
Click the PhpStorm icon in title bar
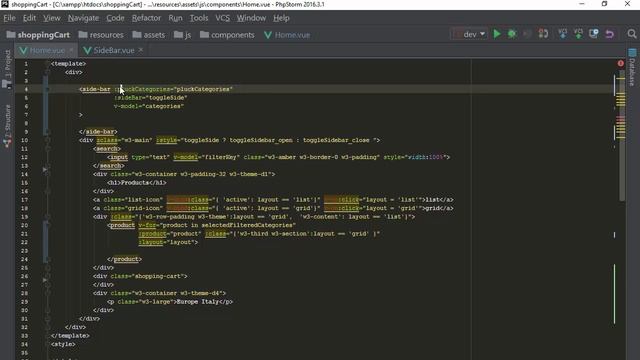tap(5, 4)
